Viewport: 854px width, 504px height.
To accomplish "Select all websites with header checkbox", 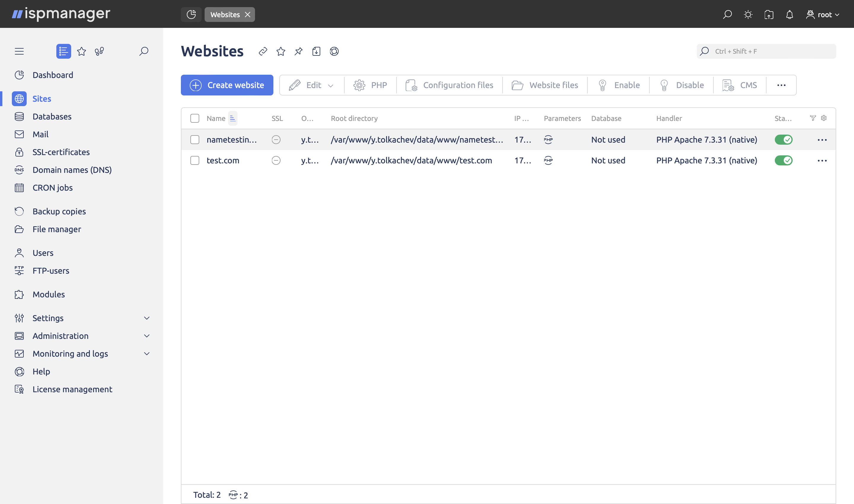I will click(195, 118).
